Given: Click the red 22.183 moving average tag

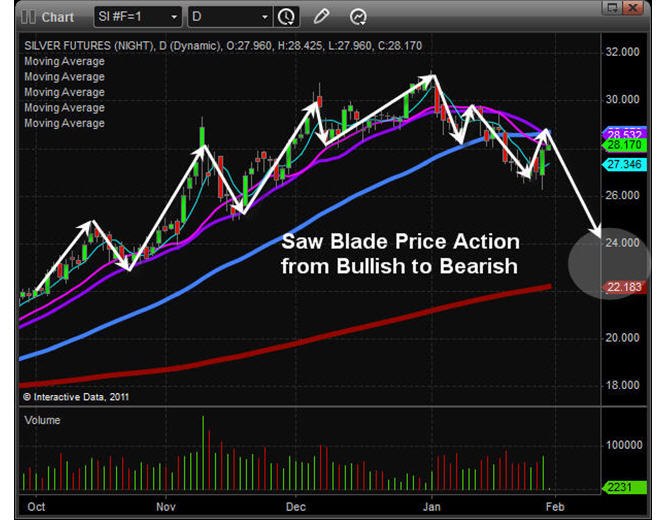Looking at the screenshot, I should [x=625, y=288].
